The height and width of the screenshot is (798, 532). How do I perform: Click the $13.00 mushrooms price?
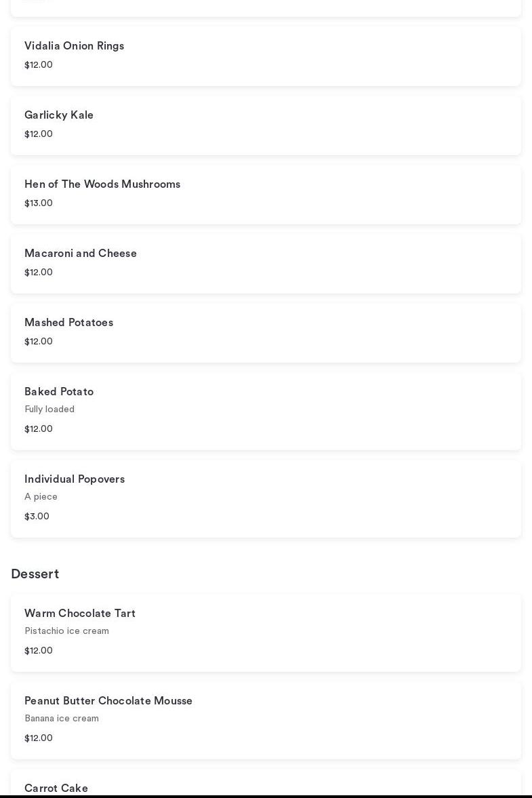tap(39, 203)
